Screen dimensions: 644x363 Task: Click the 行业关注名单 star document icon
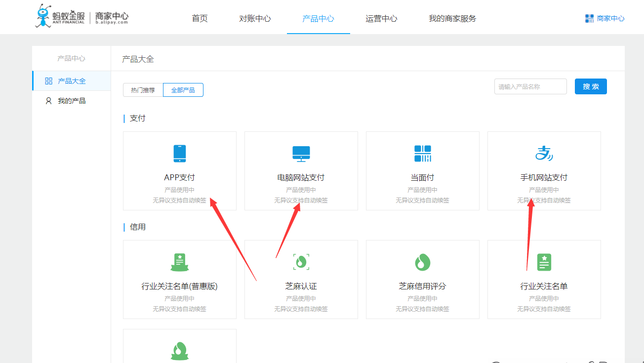(544, 262)
